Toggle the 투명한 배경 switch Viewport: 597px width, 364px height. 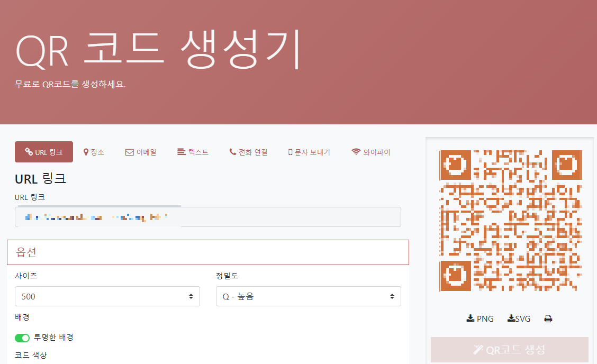click(22, 338)
